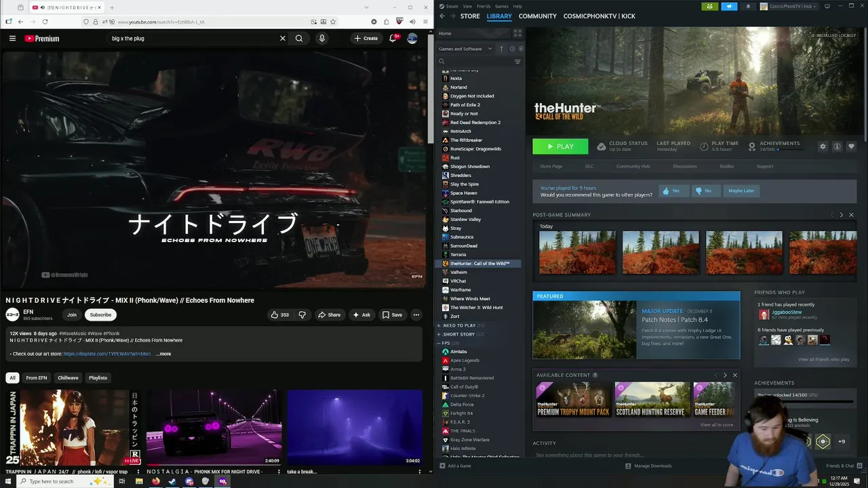Select Stardew Valley in Steam library
868x488 pixels.
pyautogui.click(x=465, y=220)
